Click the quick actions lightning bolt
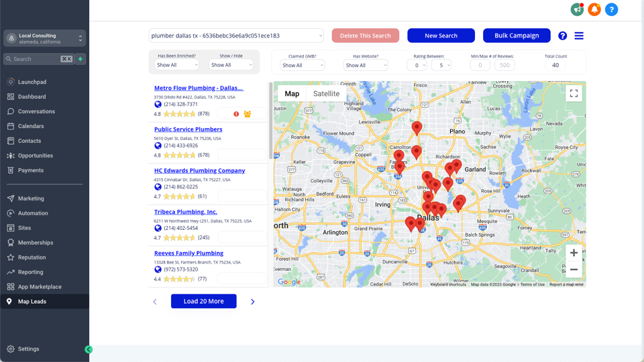Viewport: 644px width, 362px height. click(80, 59)
